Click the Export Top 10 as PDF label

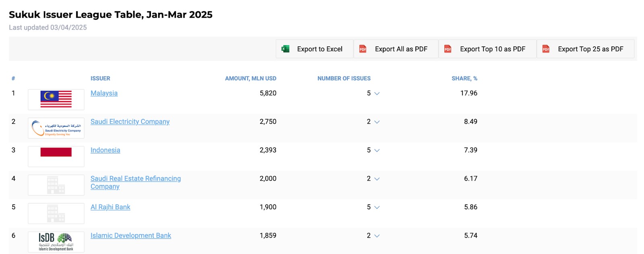point(493,49)
